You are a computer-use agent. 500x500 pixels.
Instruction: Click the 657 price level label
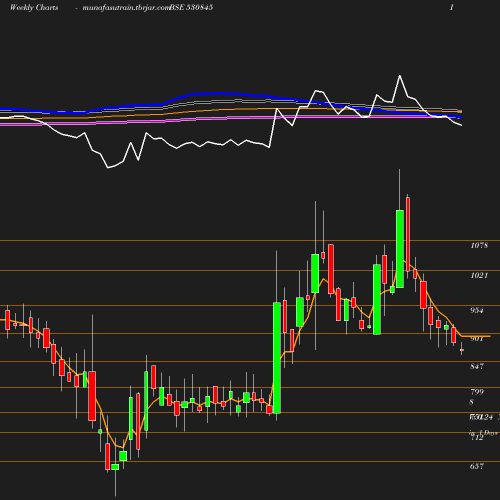[477, 466]
